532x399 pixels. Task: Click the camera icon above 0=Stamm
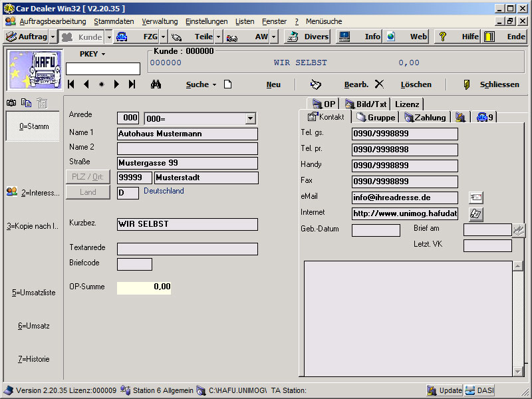(11, 102)
